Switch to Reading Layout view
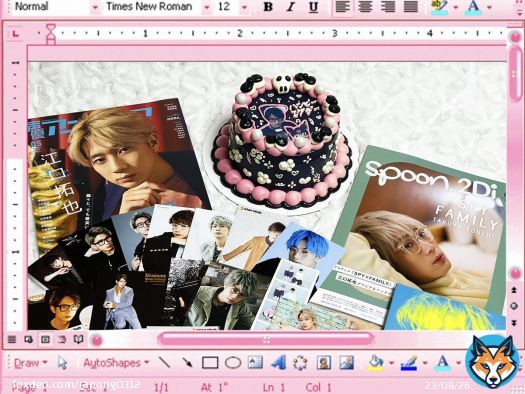Viewport: 525px width, 394px height. click(x=78, y=339)
